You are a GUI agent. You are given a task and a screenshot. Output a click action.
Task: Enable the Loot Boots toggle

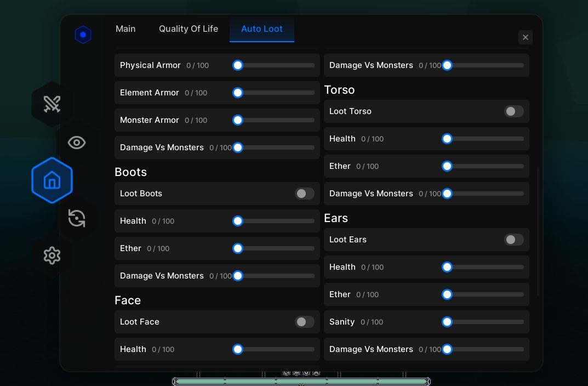304,194
